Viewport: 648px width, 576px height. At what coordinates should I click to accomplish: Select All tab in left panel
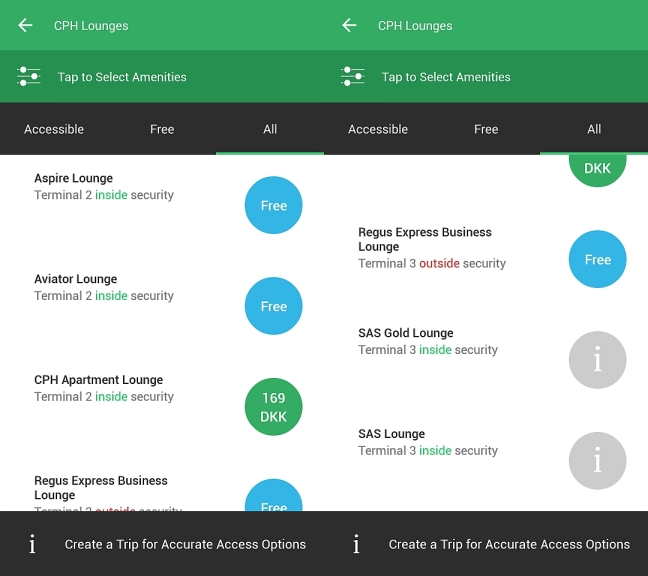coord(270,129)
